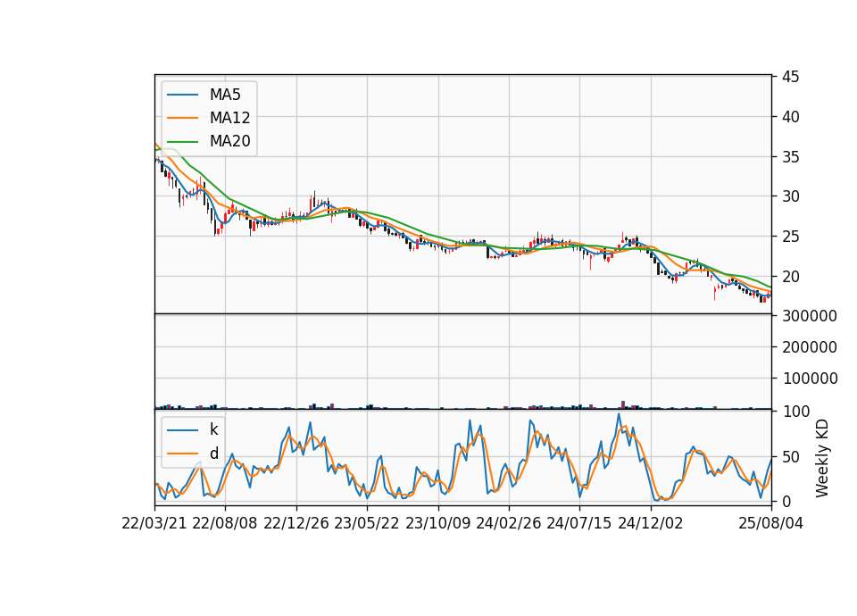Screen dimensions: 857x616
Task: Click the 22/12/26 date tick label
Action: 296,523
